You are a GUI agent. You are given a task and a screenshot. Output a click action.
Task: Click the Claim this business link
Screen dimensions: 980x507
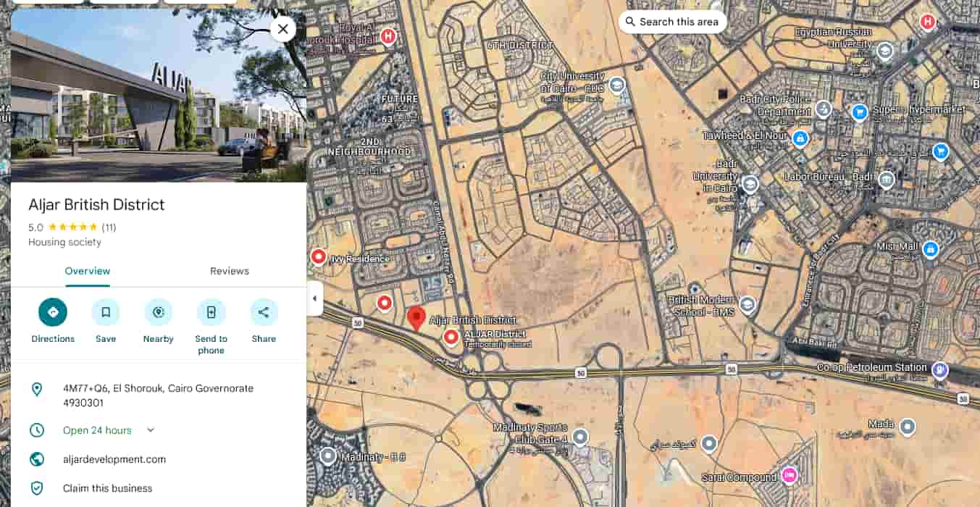coord(107,487)
